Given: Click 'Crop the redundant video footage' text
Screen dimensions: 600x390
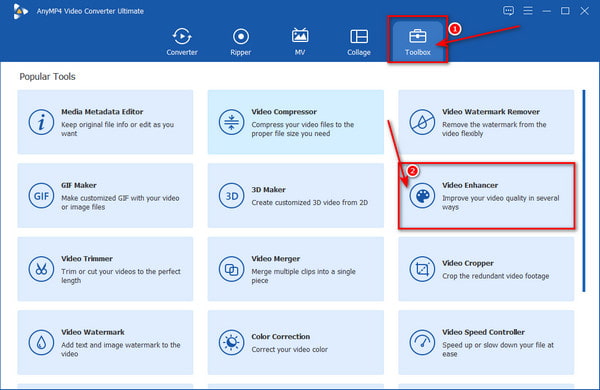Looking at the screenshot, I should click(x=496, y=276).
